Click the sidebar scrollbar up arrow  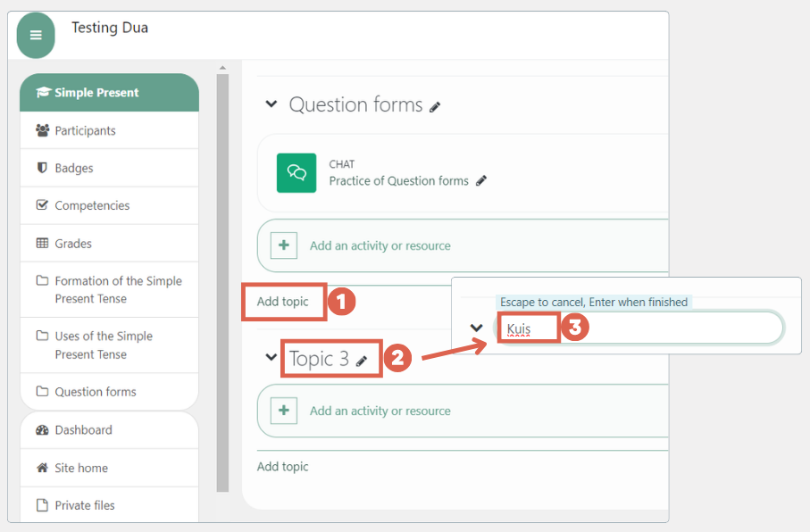point(222,68)
